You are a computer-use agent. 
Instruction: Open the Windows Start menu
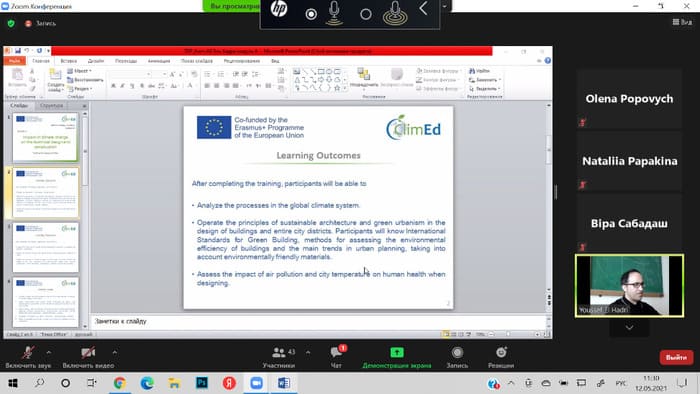click(x=13, y=383)
